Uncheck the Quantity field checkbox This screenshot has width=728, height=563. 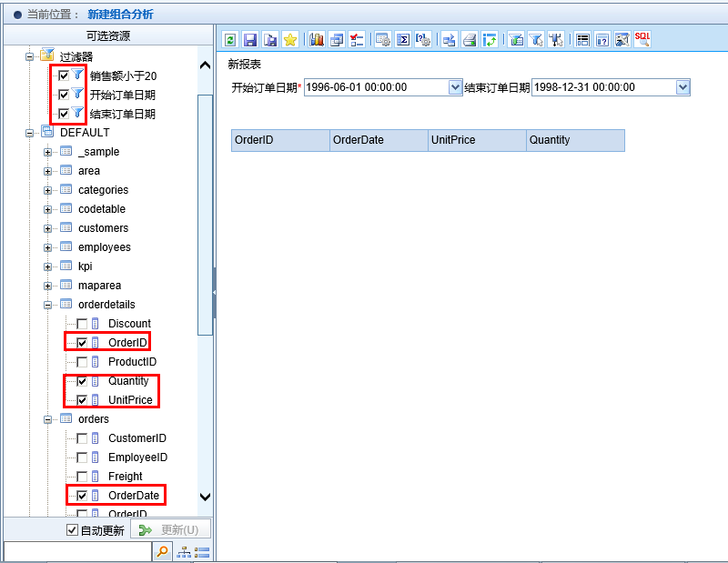[82, 381]
